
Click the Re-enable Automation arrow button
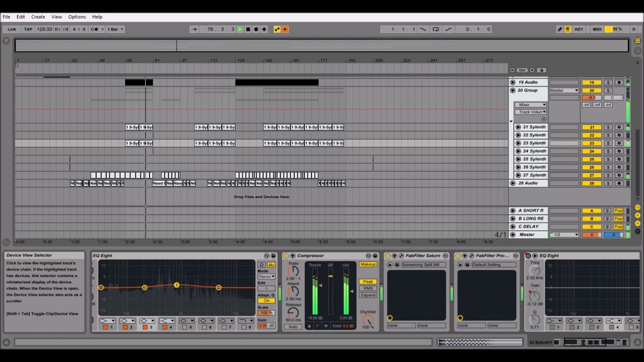coord(285,29)
